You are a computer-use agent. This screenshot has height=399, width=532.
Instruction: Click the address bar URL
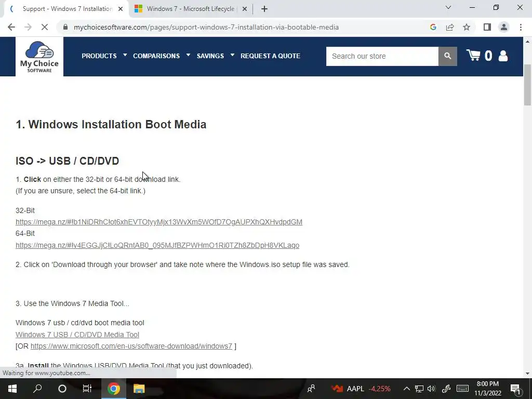[x=206, y=27]
